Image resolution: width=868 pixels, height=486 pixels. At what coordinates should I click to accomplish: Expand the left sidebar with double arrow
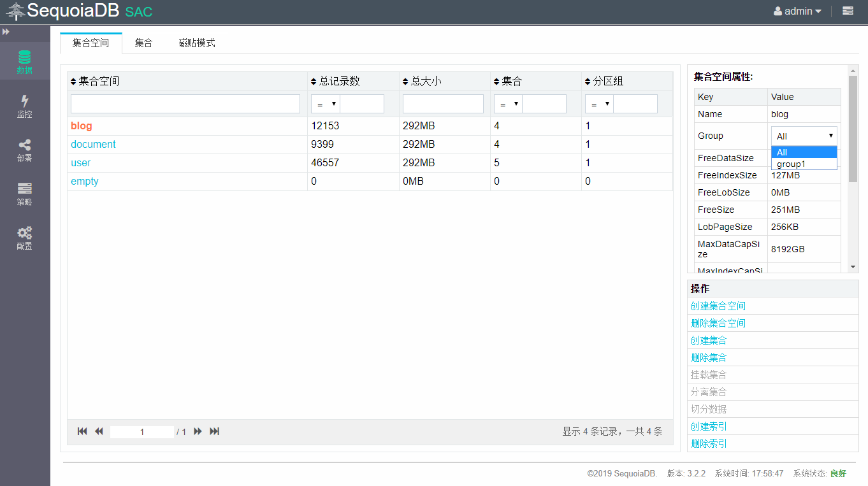coord(6,31)
